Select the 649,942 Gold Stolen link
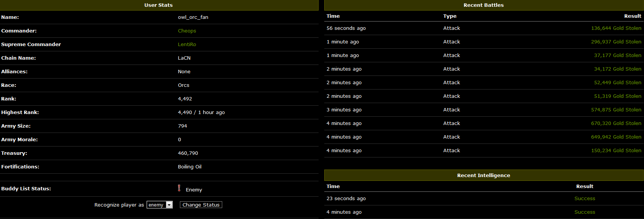644x219 pixels. [x=616, y=137]
